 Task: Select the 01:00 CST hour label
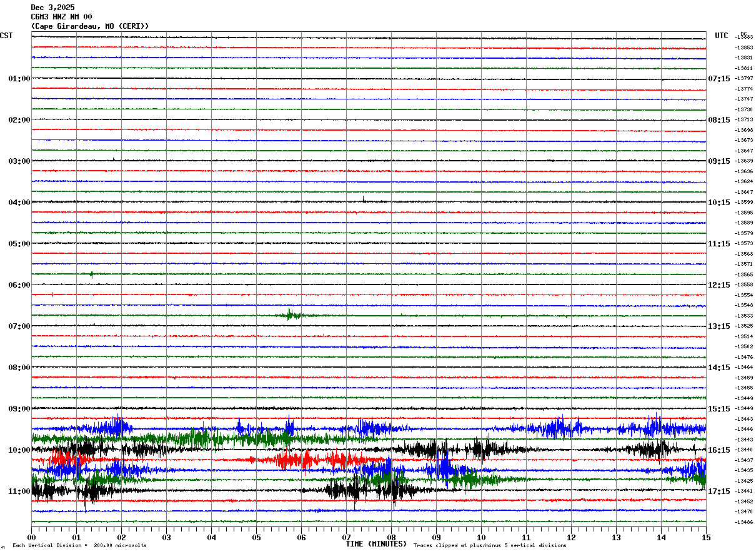coord(19,79)
